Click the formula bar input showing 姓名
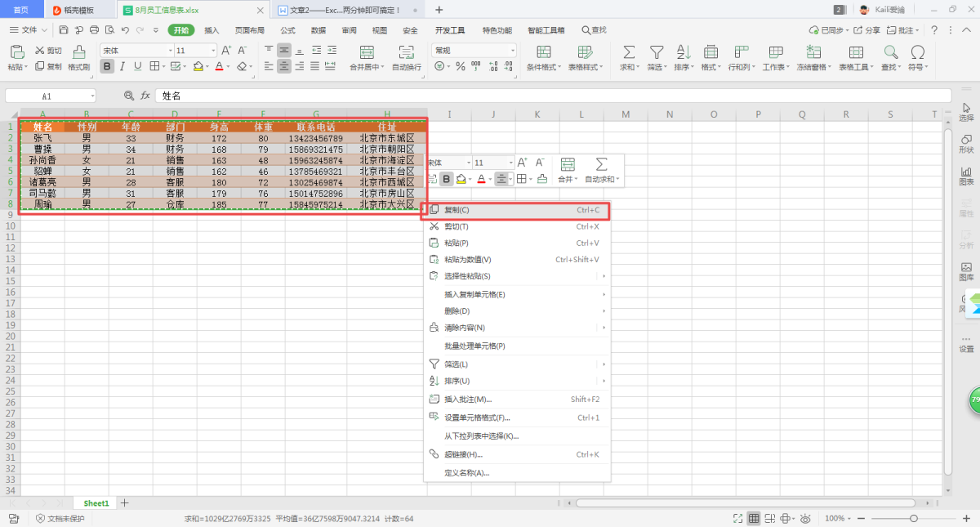The width and height of the screenshot is (980, 527). (x=490, y=96)
